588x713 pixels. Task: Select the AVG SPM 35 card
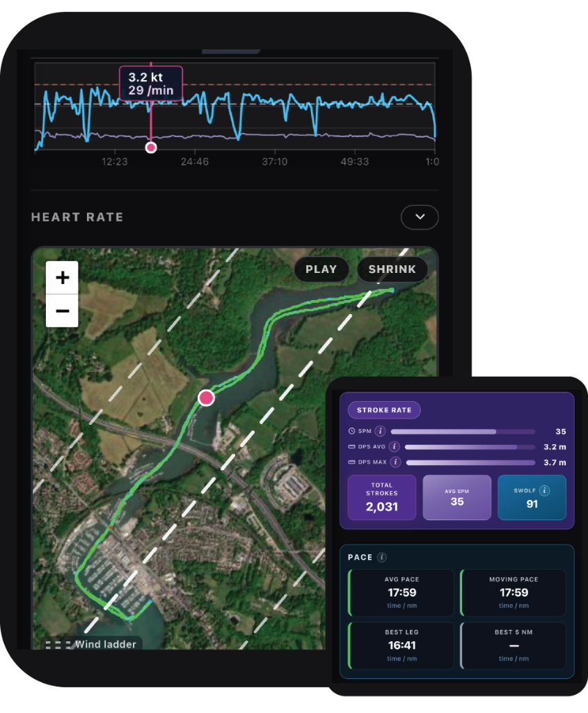point(456,497)
